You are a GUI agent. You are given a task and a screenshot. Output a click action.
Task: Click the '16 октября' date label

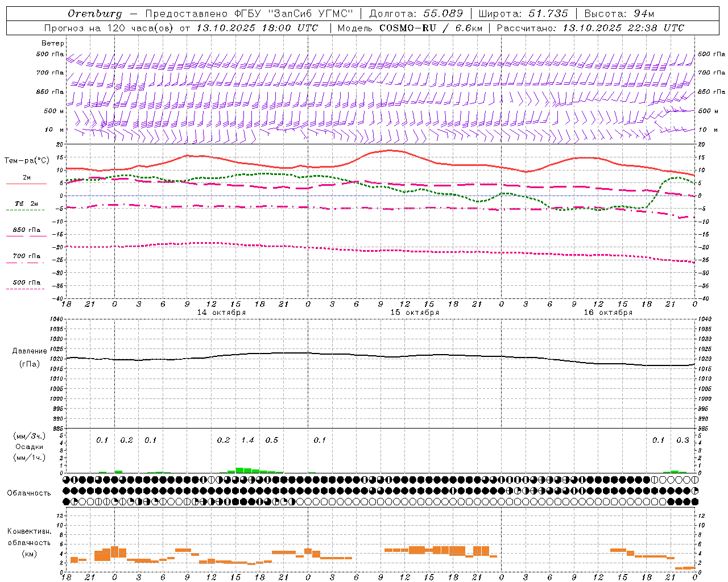(x=608, y=313)
